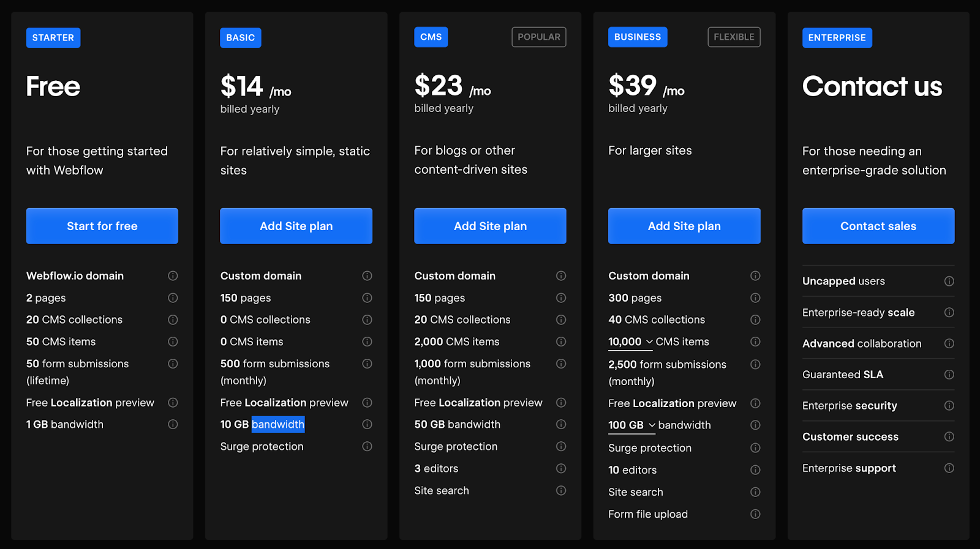Image resolution: width=980 pixels, height=549 pixels.
Task: Click the POPULAR badge
Action: [539, 37]
